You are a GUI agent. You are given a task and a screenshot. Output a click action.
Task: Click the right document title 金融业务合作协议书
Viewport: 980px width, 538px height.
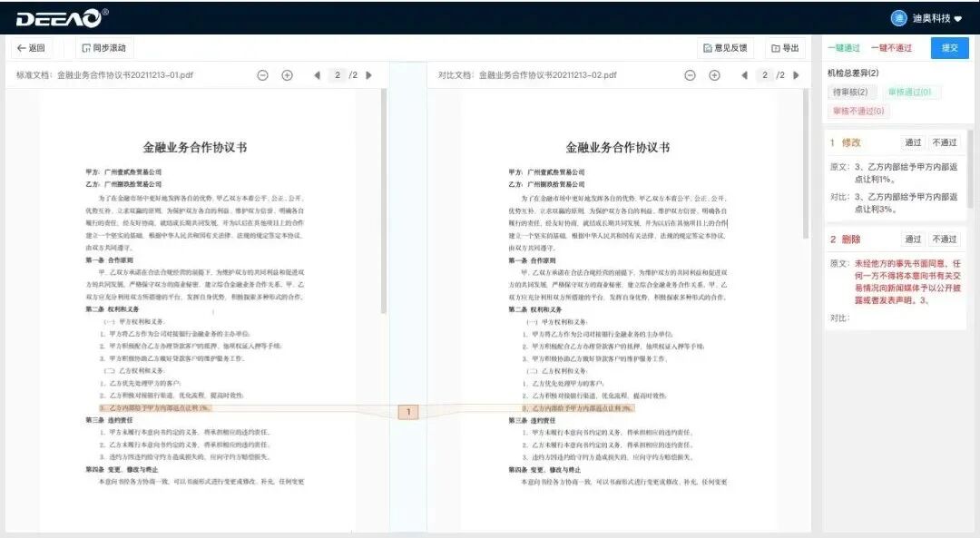point(618,148)
